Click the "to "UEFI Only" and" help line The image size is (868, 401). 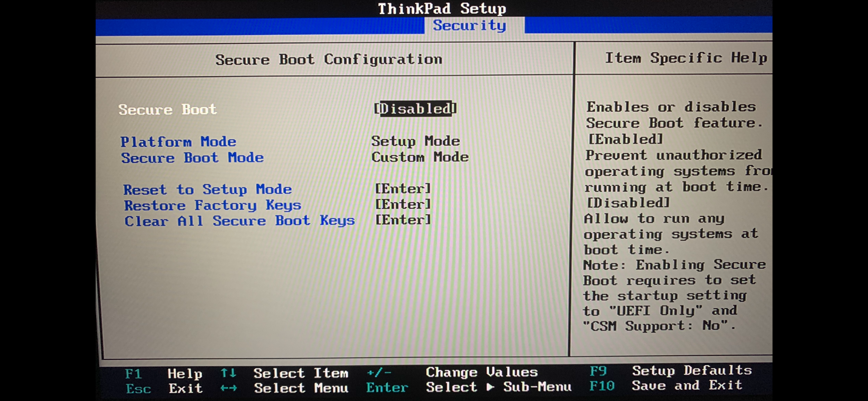click(x=660, y=311)
